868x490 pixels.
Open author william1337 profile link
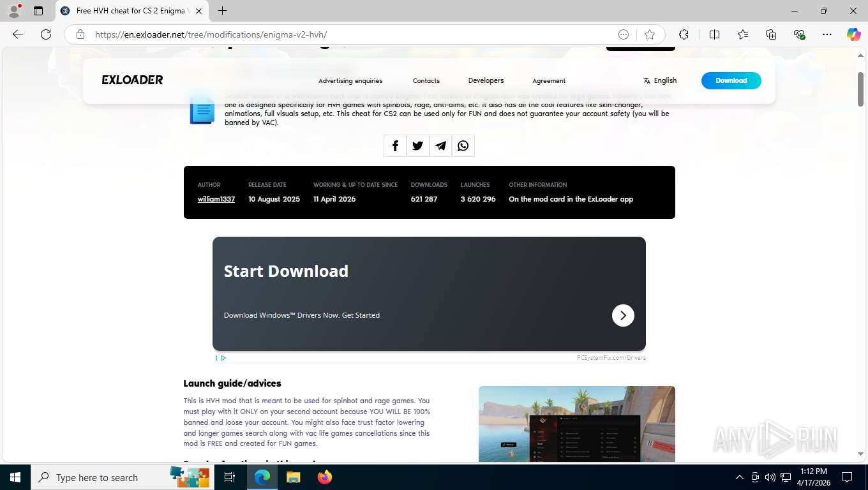click(x=216, y=199)
